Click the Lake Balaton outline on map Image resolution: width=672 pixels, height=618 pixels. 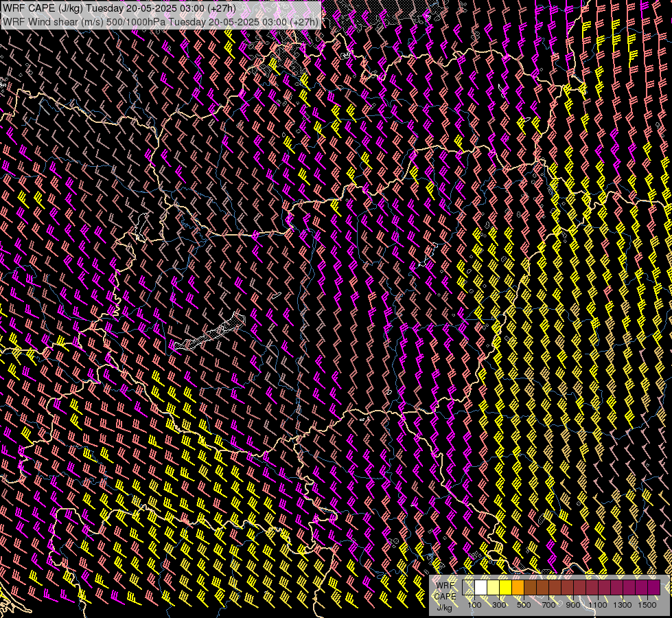tap(209, 332)
